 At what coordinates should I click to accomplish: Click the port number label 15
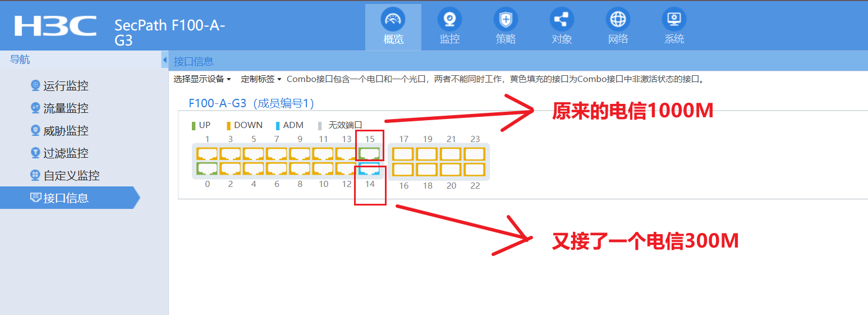pos(370,139)
